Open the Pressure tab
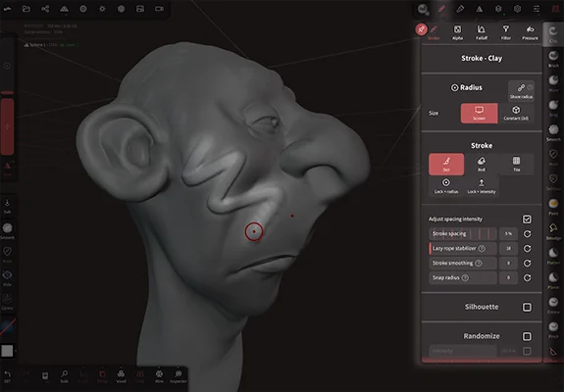The width and height of the screenshot is (564, 392). [530, 32]
